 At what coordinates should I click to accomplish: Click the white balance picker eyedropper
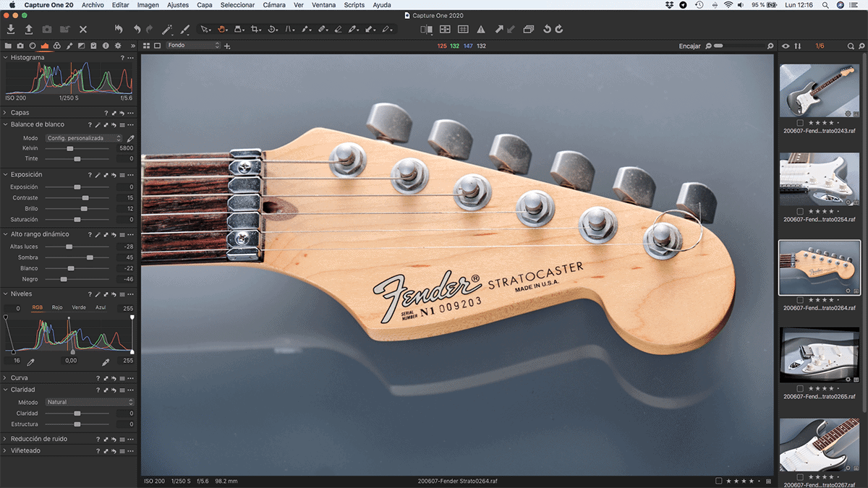[x=131, y=138]
